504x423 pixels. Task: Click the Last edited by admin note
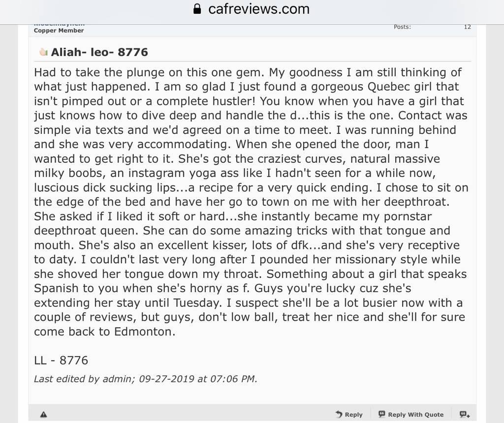pos(84,379)
